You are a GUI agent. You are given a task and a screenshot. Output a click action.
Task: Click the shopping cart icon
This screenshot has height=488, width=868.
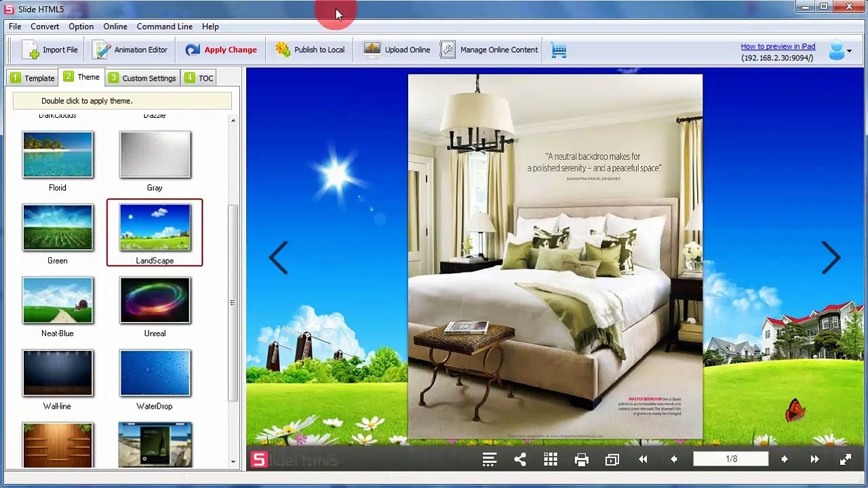559,50
